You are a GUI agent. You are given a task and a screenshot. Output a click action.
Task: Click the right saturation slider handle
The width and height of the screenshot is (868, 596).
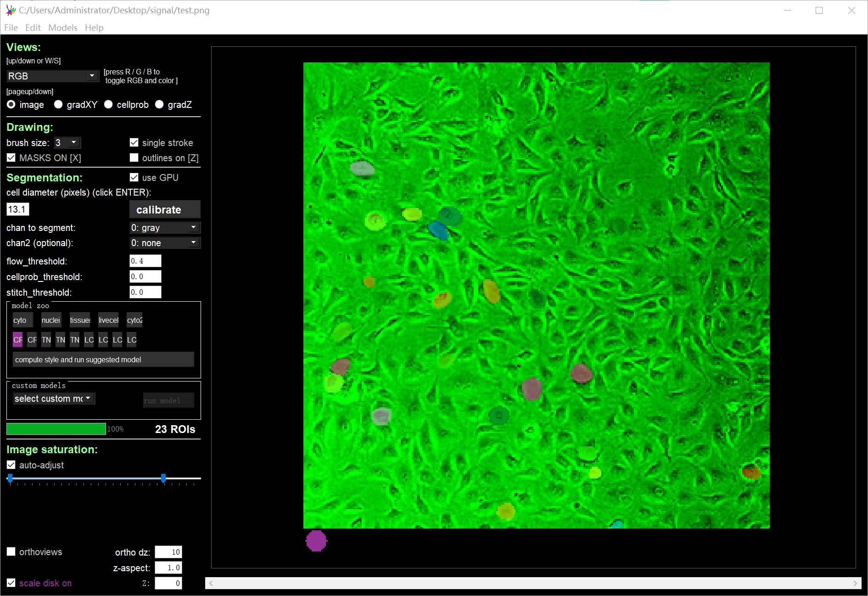(x=163, y=478)
